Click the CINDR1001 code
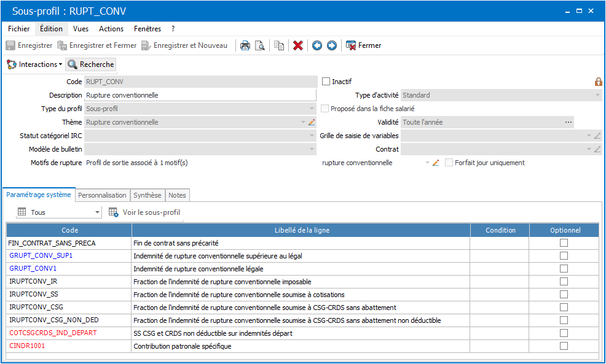The image size is (606, 364). (27, 346)
